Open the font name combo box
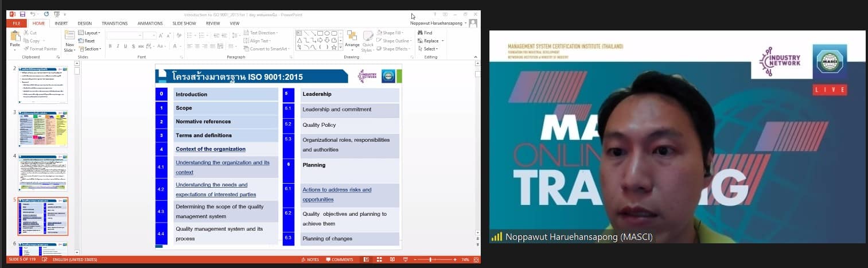Screen dimensions: 868x268 tap(124, 36)
